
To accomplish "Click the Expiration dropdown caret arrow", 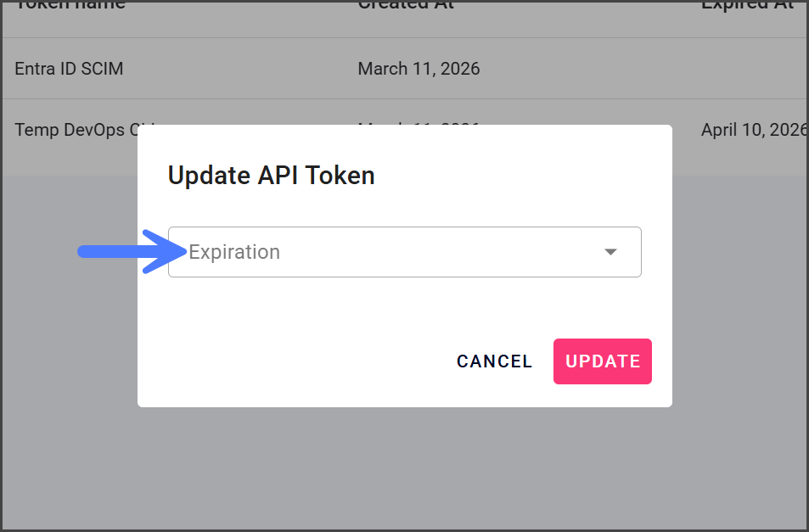I will (x=610, y=252).
